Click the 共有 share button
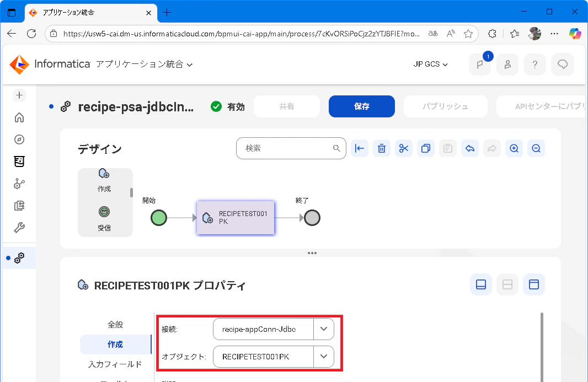Viewport: 588px width, 382px height. (286, 106)
